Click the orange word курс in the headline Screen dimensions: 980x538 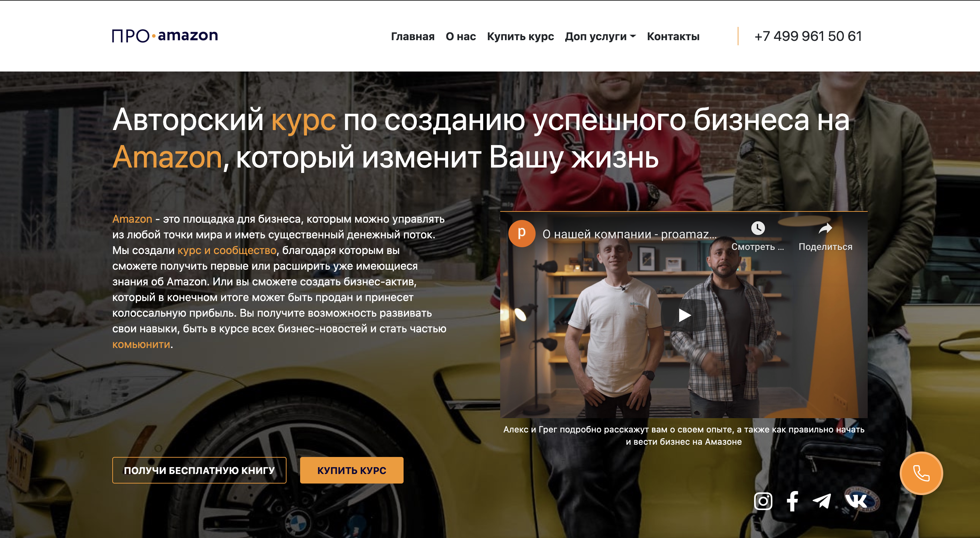303,121
